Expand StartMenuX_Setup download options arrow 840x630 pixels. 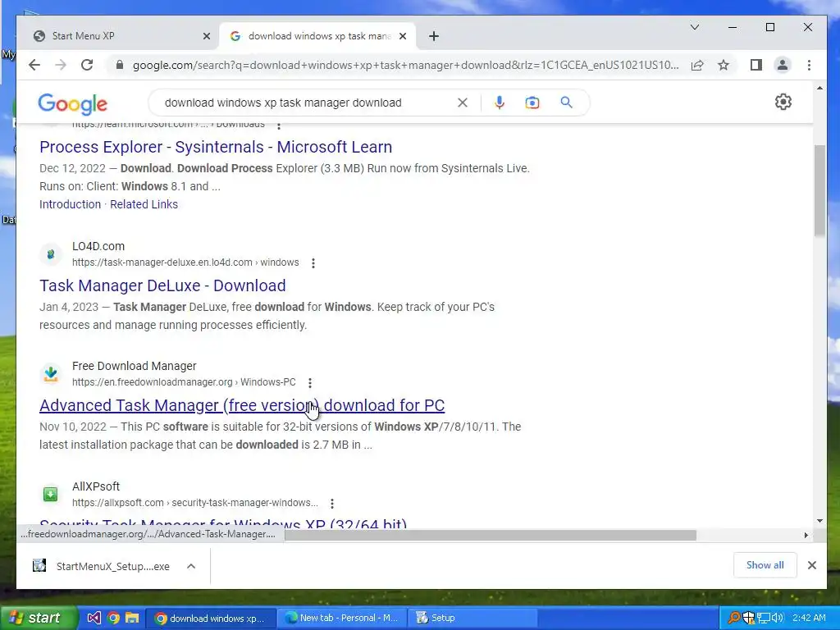(191, 566)
